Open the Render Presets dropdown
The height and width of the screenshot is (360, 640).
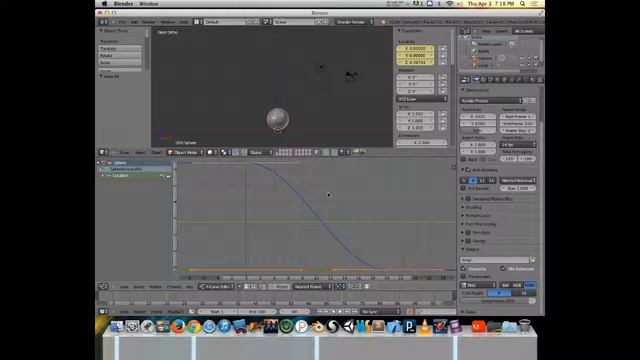[x=491, y=100]
